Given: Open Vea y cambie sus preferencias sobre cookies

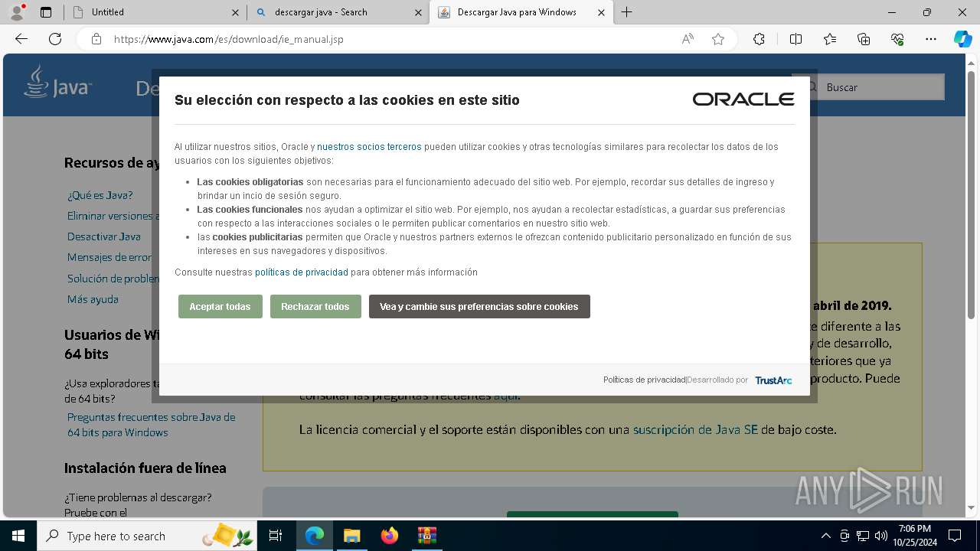Looking at the screenshot, I should [x=479, y=306].
